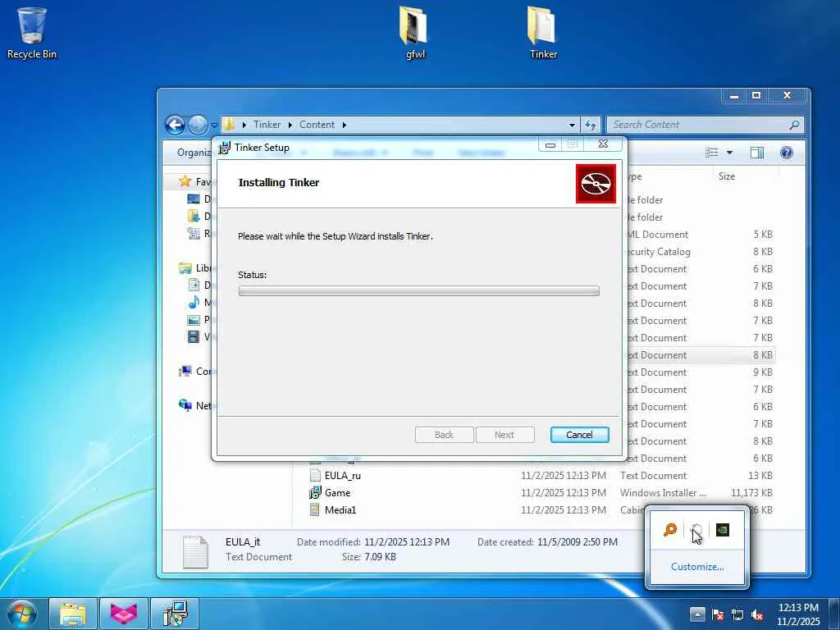Minimize the Tinker Setup dialog

[x=550, y=144]
